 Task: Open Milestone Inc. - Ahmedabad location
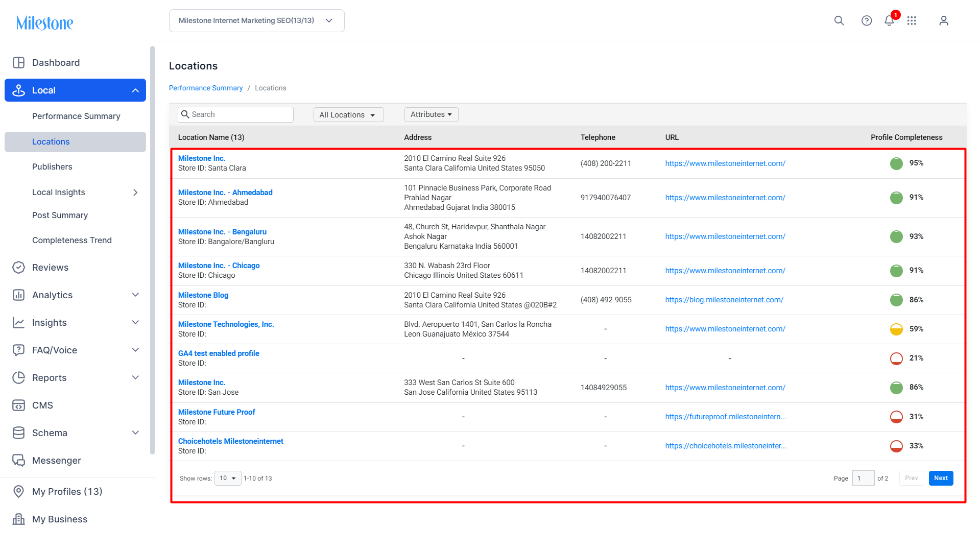point(225,193)
